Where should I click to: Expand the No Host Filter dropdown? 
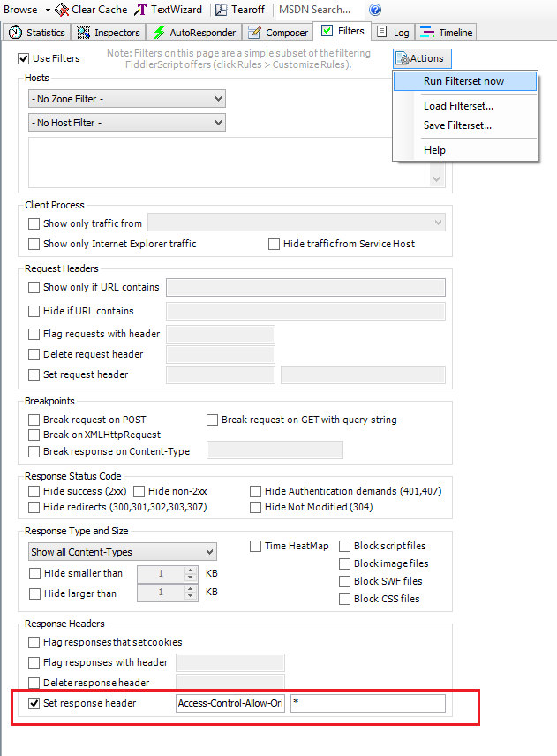coord(127,123)
